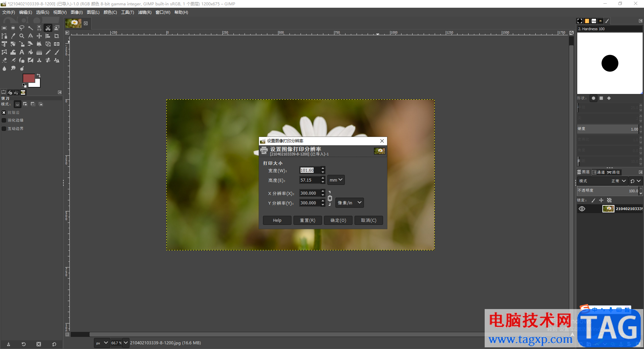Screen dimensions: 644x349
Task: Select the Eraser tool
Action: pos(4,60)
